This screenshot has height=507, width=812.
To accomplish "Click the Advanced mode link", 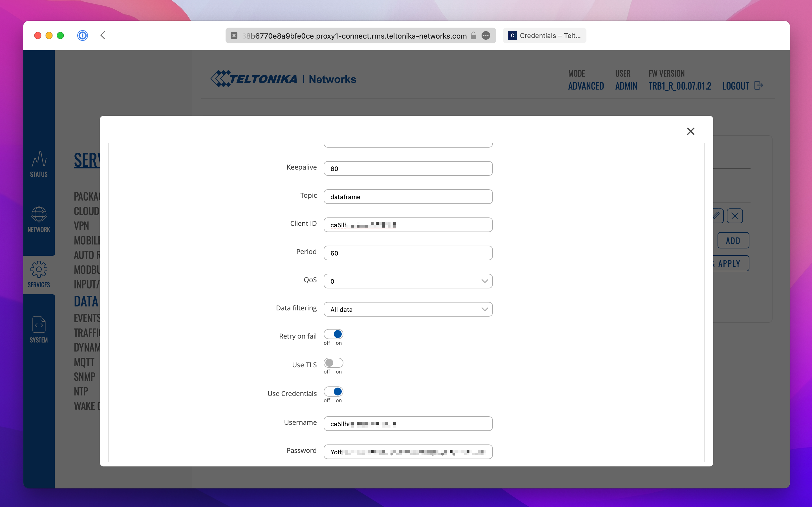I will click(586, 86).
